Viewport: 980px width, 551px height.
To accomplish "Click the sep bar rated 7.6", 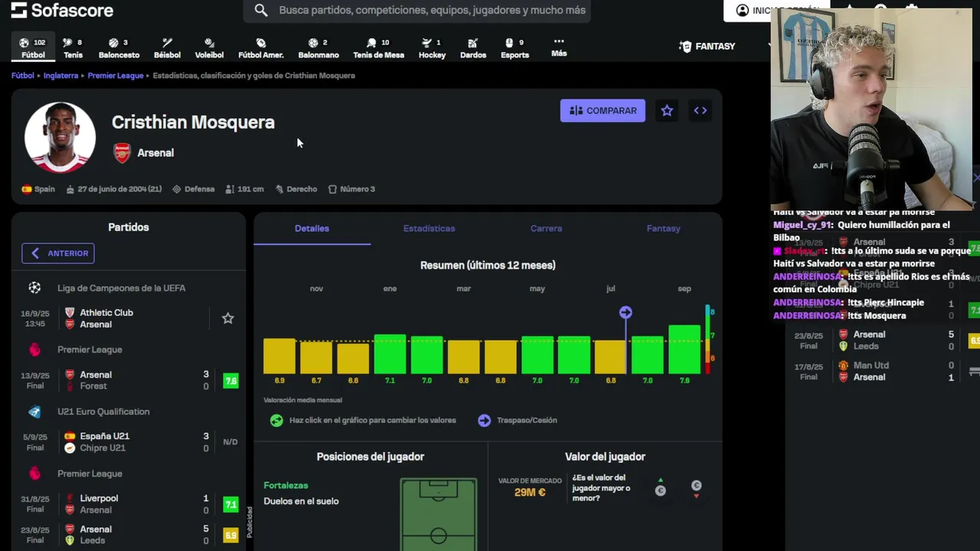I will [684, 349].
